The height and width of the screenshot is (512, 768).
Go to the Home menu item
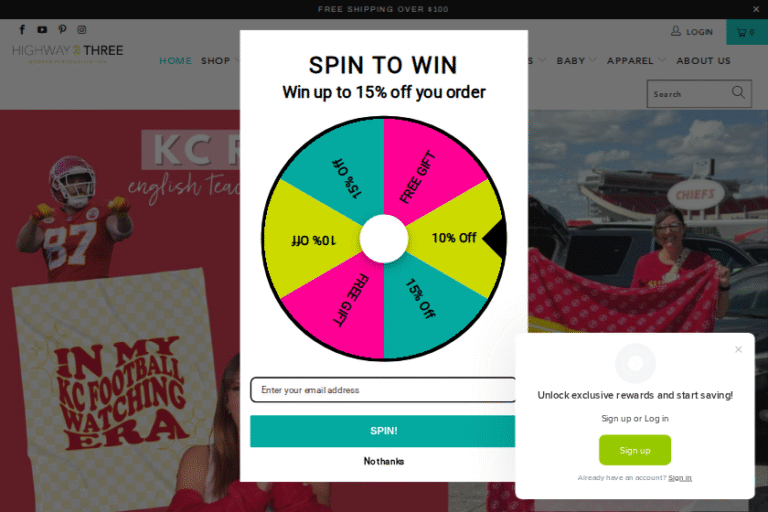click(175, 61)
